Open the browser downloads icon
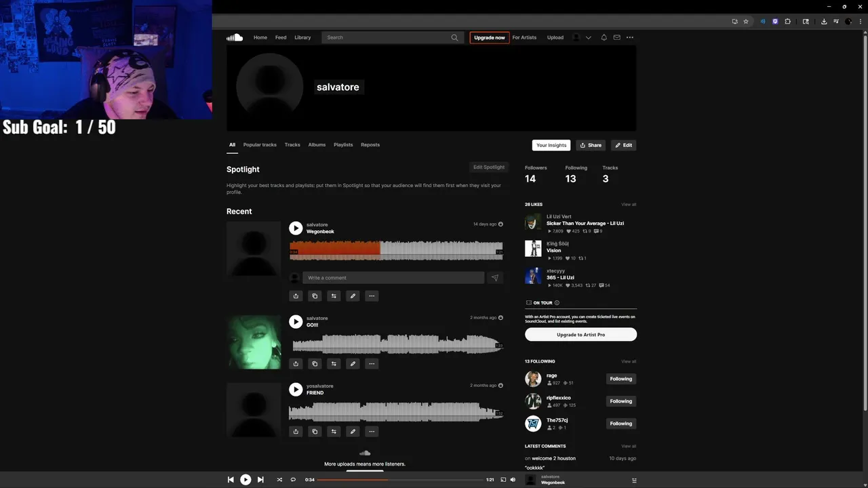868x488 pixels. pos(824,22)
